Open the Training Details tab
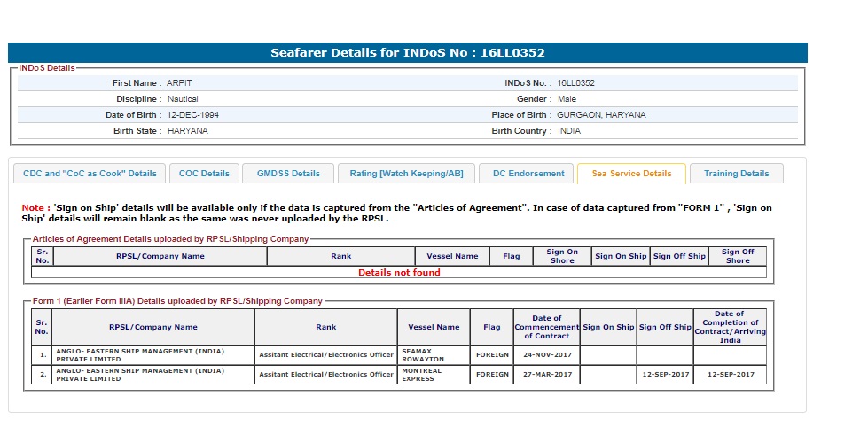The width and height of the screenshot is (868, 427). coord(736,174)
